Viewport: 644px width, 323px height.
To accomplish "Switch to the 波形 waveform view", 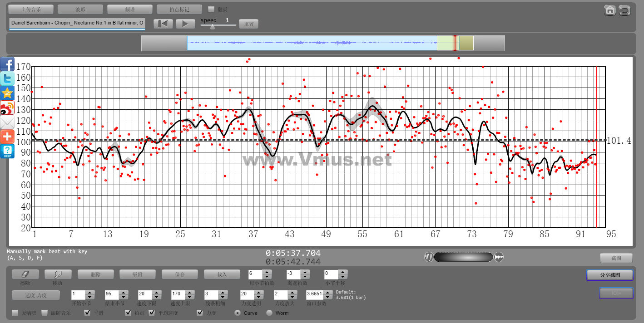I will (80, 10).
